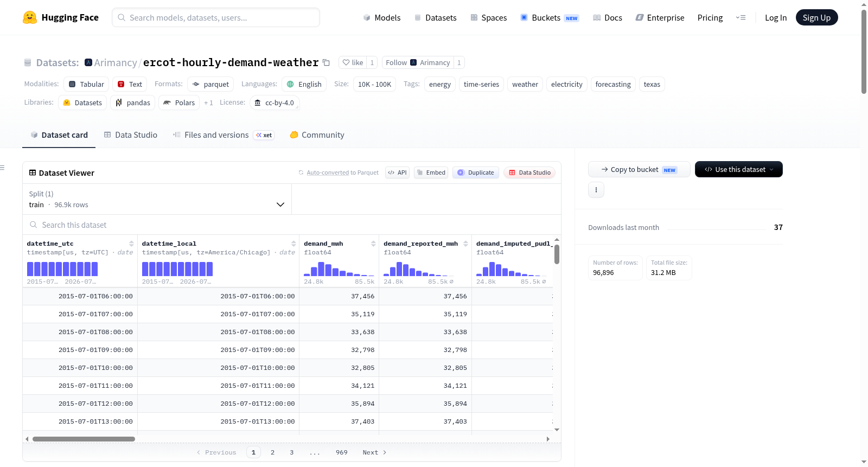Click the Log In link
Viewport: 868px width, 467px height.
tap(776, 17)
